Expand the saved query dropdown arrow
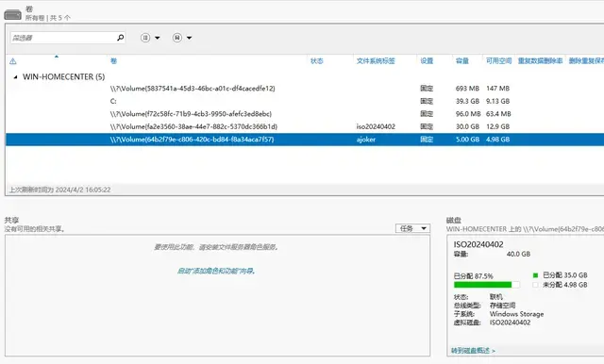Screen dimensions: 604x364 pyautogui.click(x=189, y=38)
